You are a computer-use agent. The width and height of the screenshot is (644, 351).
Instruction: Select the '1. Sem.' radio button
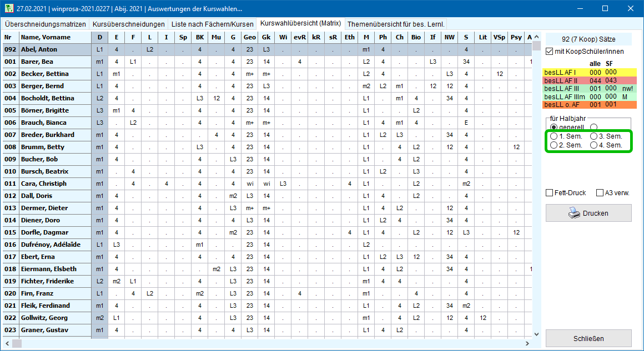pos(554,136)
